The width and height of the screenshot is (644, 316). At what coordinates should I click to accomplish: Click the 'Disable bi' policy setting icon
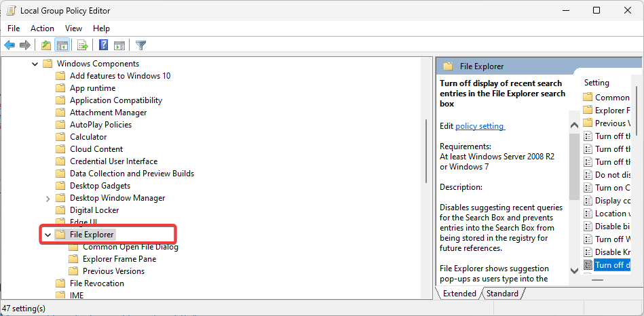(x=588, y=226)
